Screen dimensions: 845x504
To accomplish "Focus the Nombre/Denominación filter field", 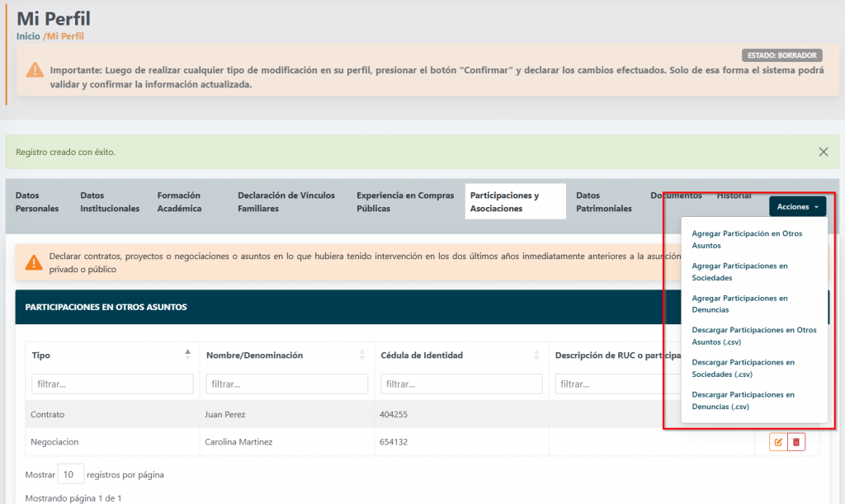I will click(286, 384).
